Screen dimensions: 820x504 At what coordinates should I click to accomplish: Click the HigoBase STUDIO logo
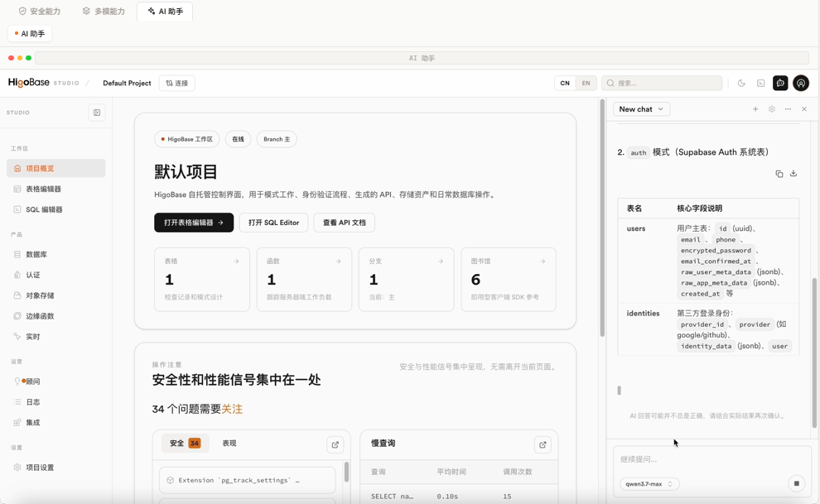coord(43,83)
